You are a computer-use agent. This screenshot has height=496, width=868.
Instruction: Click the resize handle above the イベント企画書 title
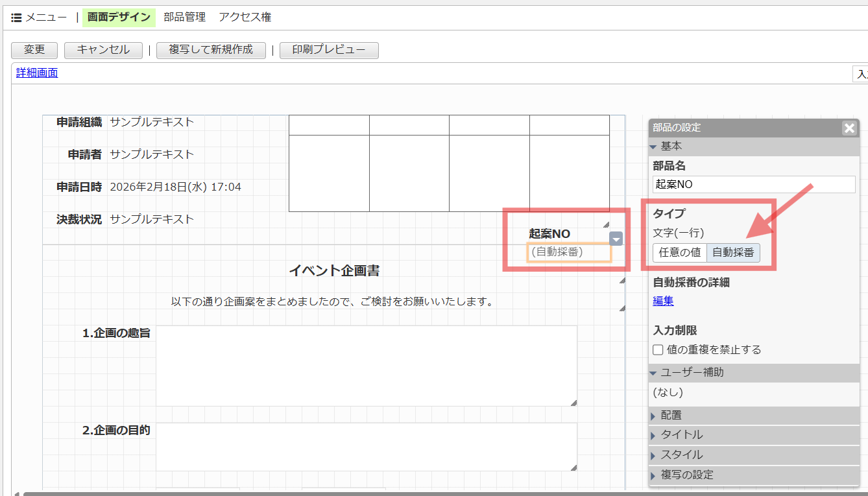click(x=621, y=279)
